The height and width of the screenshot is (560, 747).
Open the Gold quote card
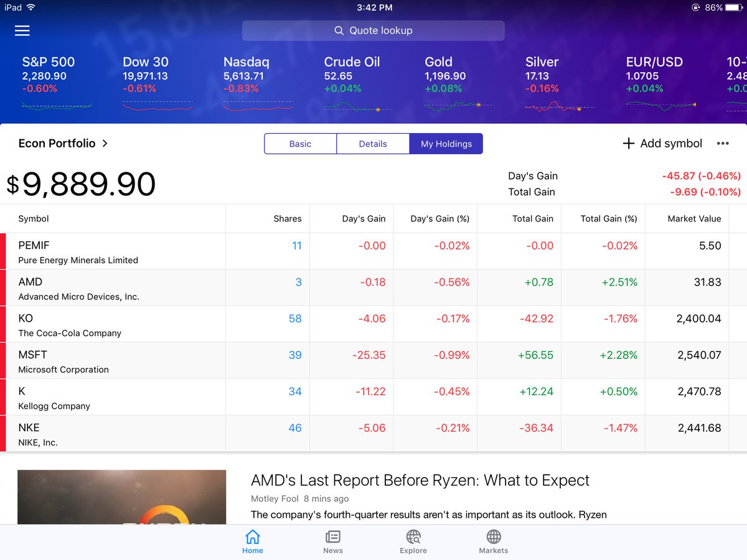pos(460,84)
